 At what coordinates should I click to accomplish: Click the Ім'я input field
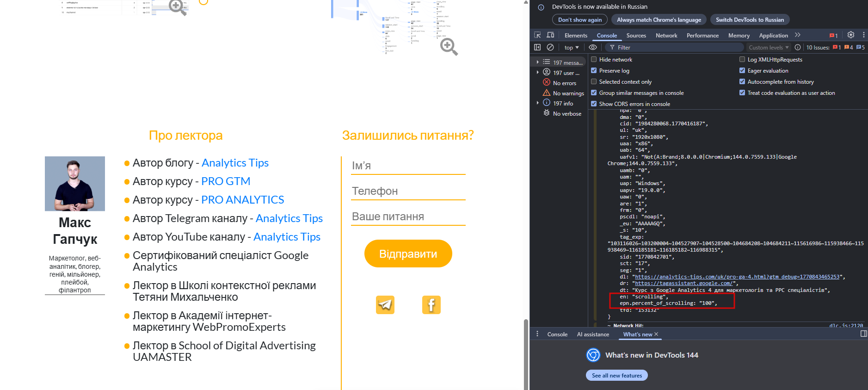(x=408, y=166)
